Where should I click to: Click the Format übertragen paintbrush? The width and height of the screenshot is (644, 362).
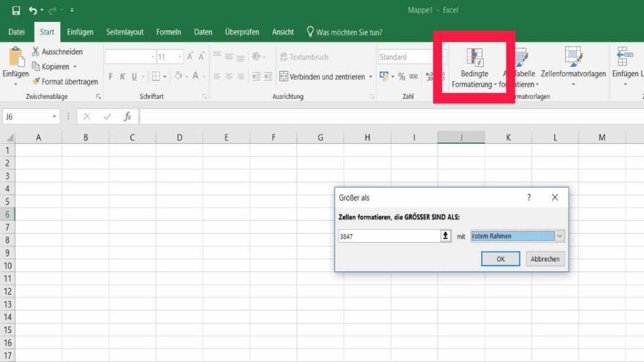coord(36,82)
